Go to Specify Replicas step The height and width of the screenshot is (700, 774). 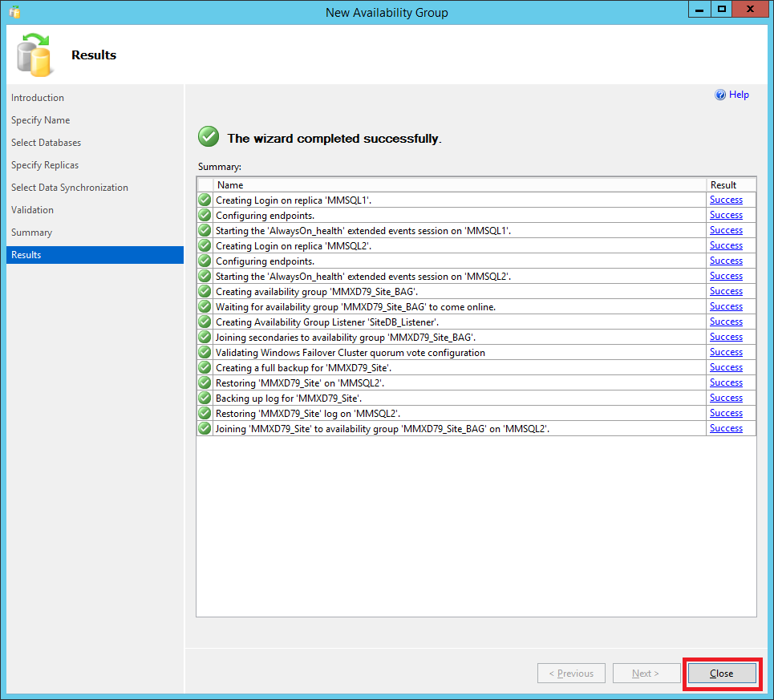tap(45, 165)
